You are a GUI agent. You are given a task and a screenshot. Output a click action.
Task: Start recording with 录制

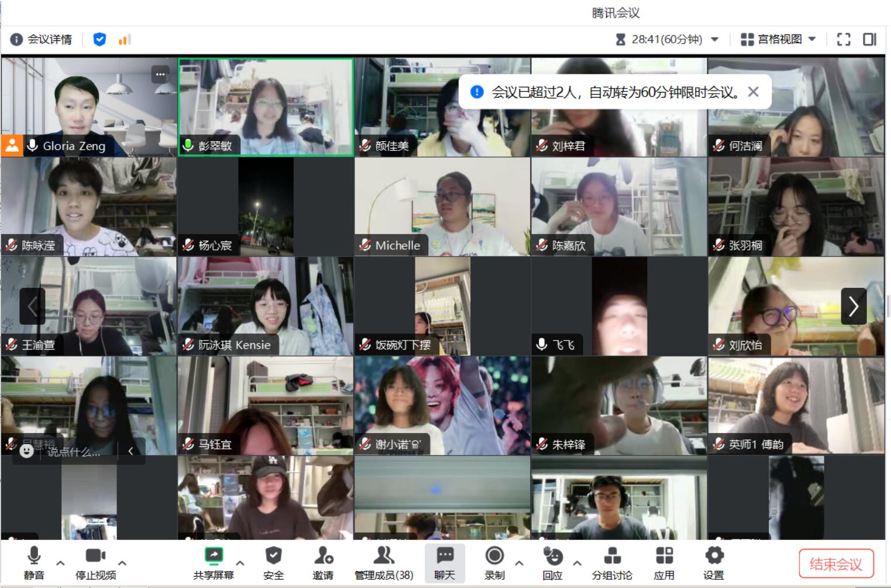tap(494, 563)
